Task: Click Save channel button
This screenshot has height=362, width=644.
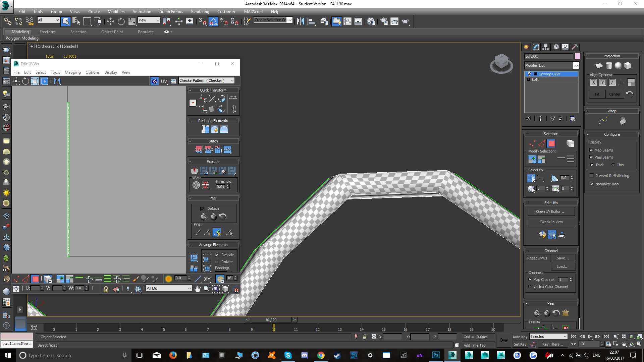Action: (x=563, y=258)
